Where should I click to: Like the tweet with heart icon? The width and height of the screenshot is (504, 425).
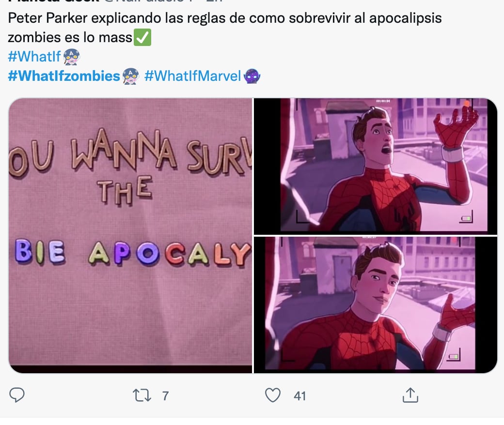(x=272, y=395)
